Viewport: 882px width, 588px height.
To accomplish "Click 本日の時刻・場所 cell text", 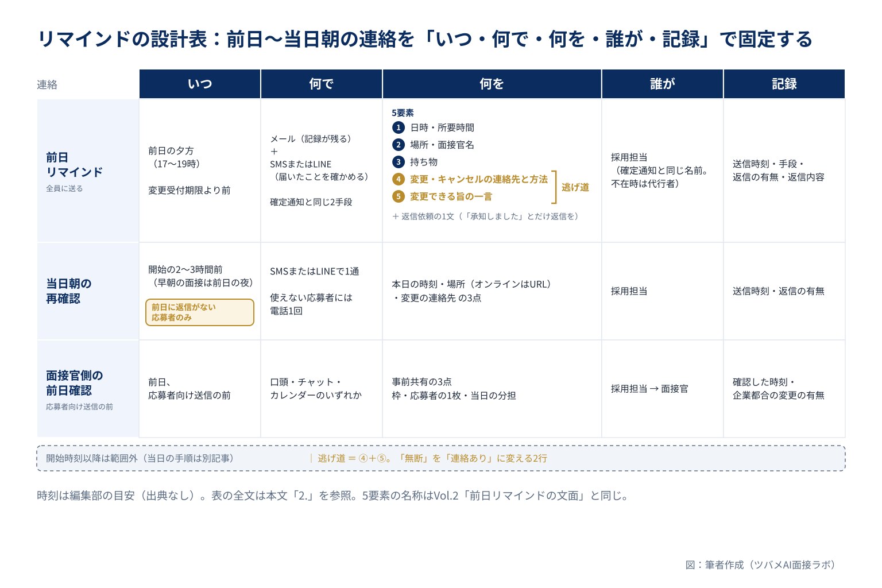I will [x=471, y=291].
